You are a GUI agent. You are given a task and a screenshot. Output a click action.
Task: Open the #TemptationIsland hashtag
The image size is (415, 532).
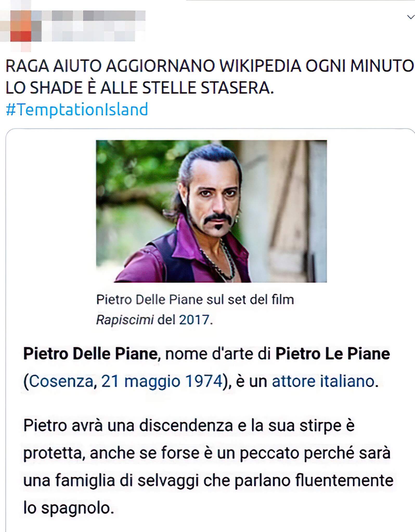[77, 109]
